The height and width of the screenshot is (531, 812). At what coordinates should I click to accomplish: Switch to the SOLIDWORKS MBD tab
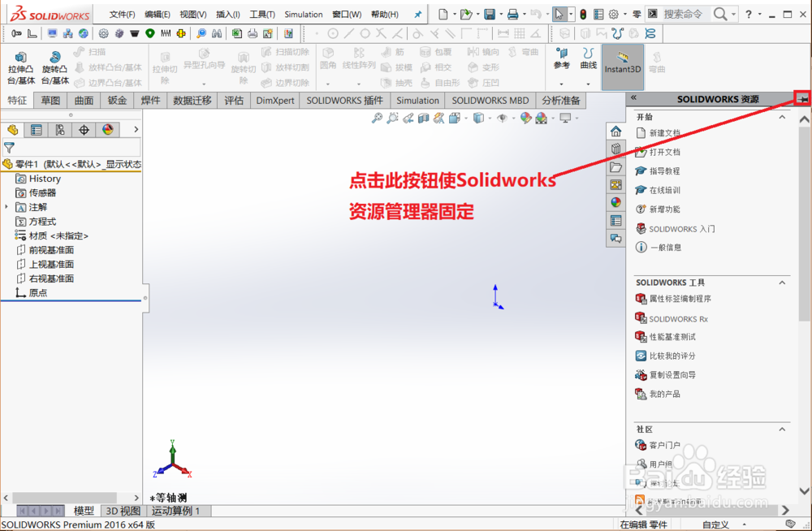pos(490,101)
